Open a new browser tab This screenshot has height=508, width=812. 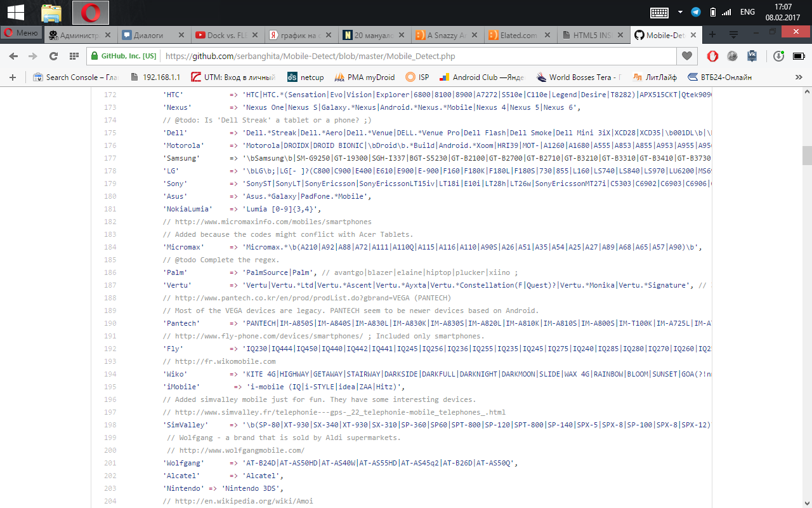pos(712,35)
